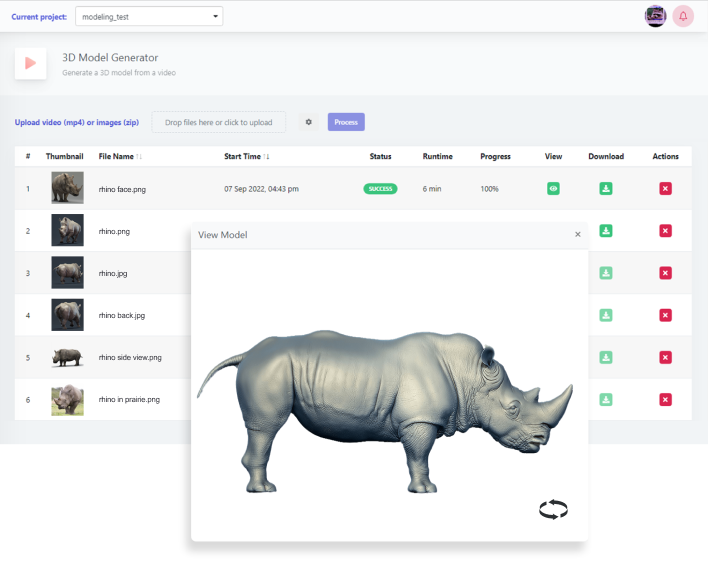Delete the rhino in prairie.png row

coord(666,399)
